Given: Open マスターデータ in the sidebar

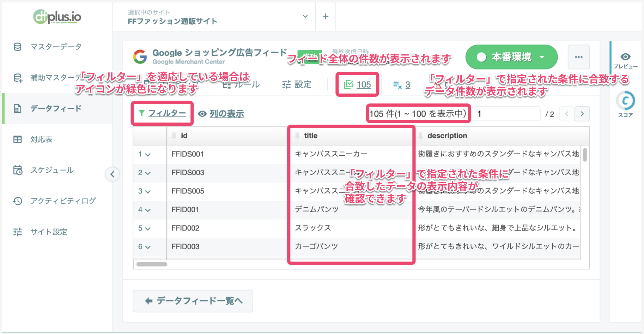Looking at the screenshot, I should 56,47.
